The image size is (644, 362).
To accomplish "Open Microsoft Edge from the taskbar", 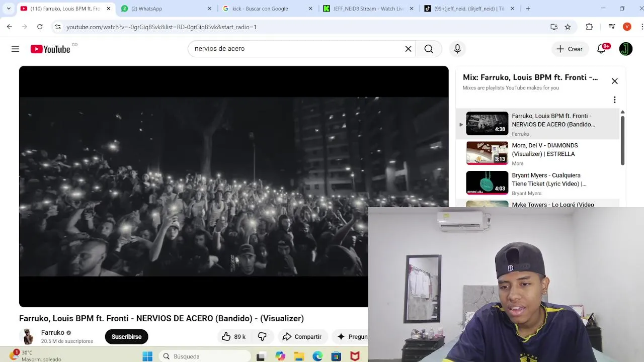I will (x=317, y=356).
